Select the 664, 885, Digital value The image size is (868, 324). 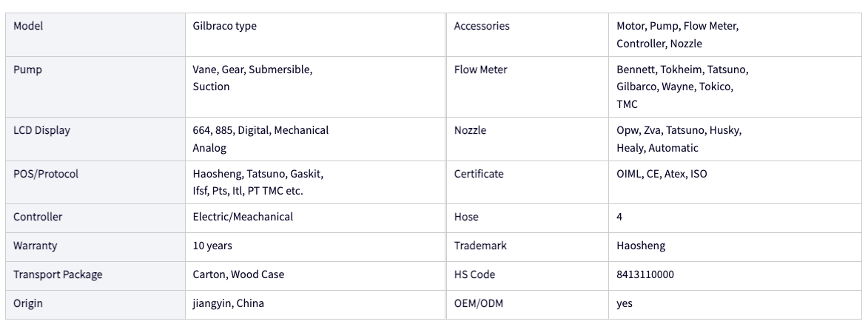pyautogui.click(x=260, y=139)
